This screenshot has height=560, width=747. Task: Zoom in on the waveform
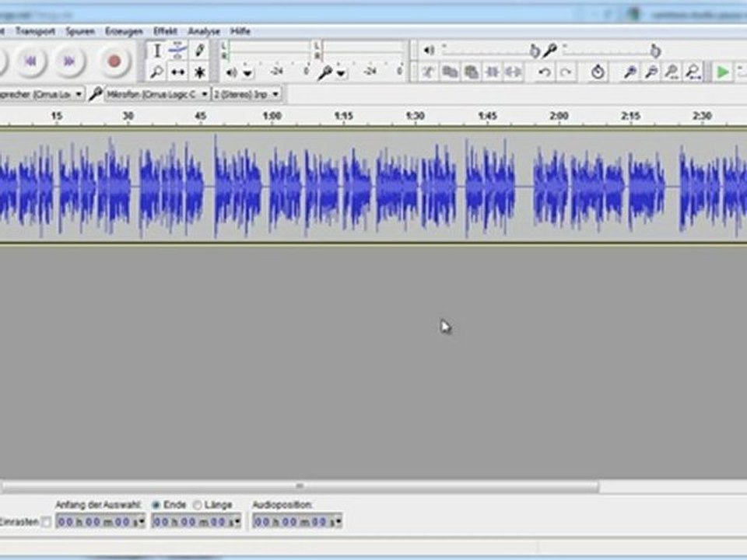point(630,72)
